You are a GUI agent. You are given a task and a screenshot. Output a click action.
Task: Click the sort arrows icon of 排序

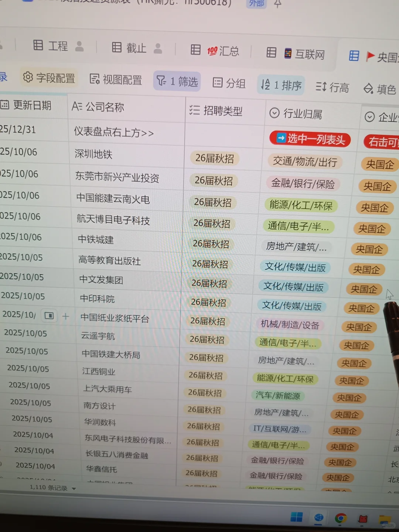tap(265, 84)
